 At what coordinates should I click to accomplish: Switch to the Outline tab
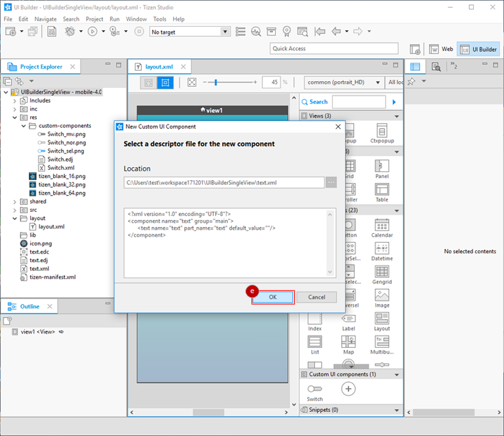pyautogui.click(x=29, y=306)
